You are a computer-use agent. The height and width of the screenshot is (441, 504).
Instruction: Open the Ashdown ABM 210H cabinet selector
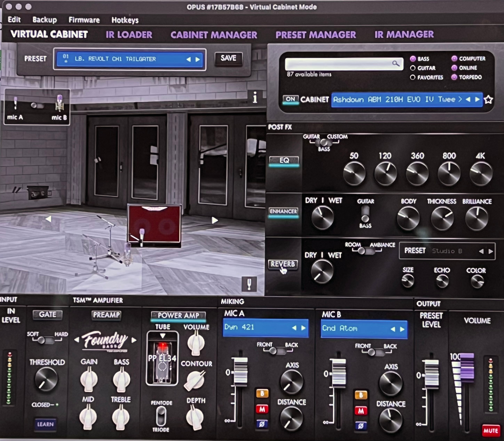407,100
